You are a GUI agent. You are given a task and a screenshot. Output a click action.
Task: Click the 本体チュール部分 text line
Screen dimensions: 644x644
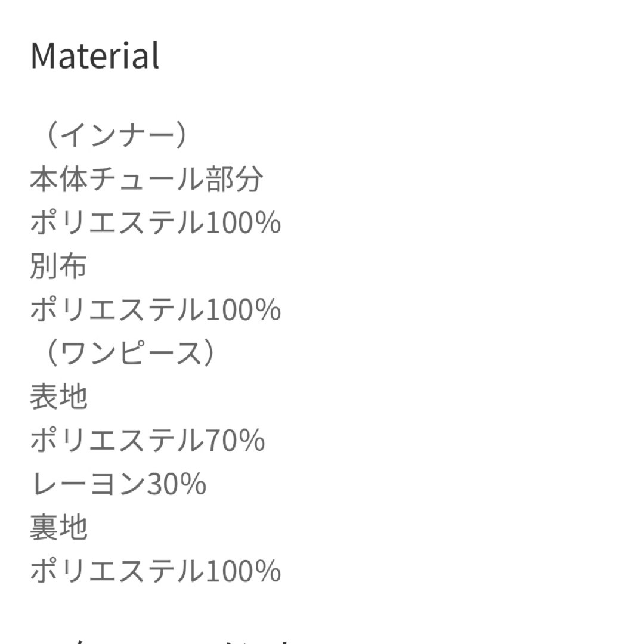(x=146, y=179)
